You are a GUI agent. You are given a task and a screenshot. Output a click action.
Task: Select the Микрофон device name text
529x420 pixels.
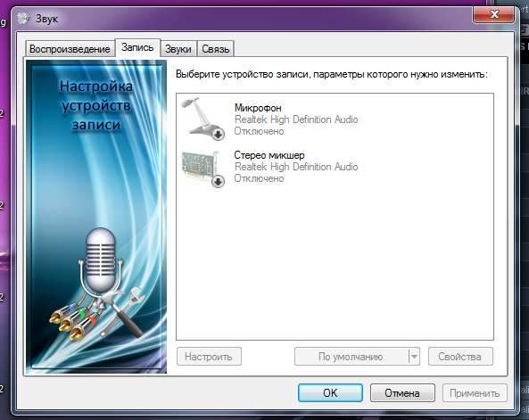[x=258, y=108]
